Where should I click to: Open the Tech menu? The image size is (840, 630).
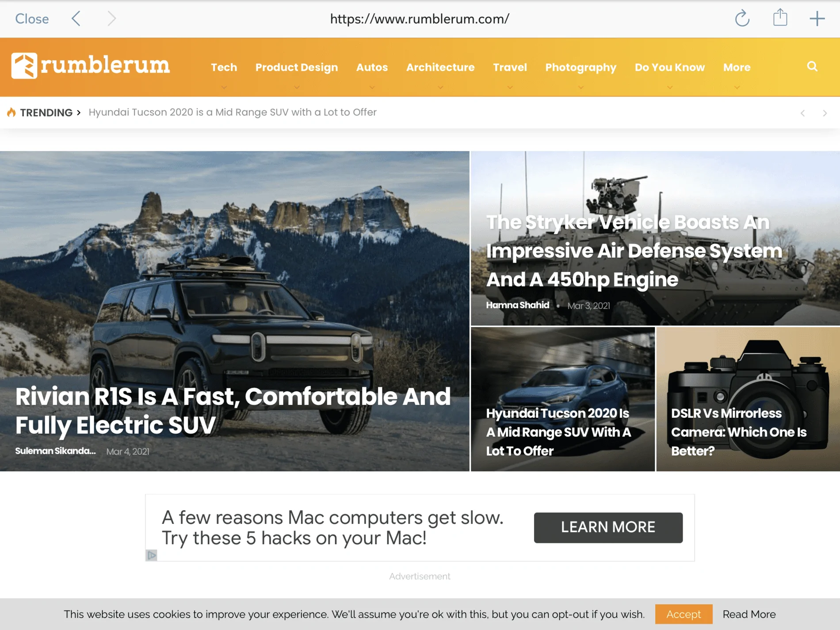(224, 67)
